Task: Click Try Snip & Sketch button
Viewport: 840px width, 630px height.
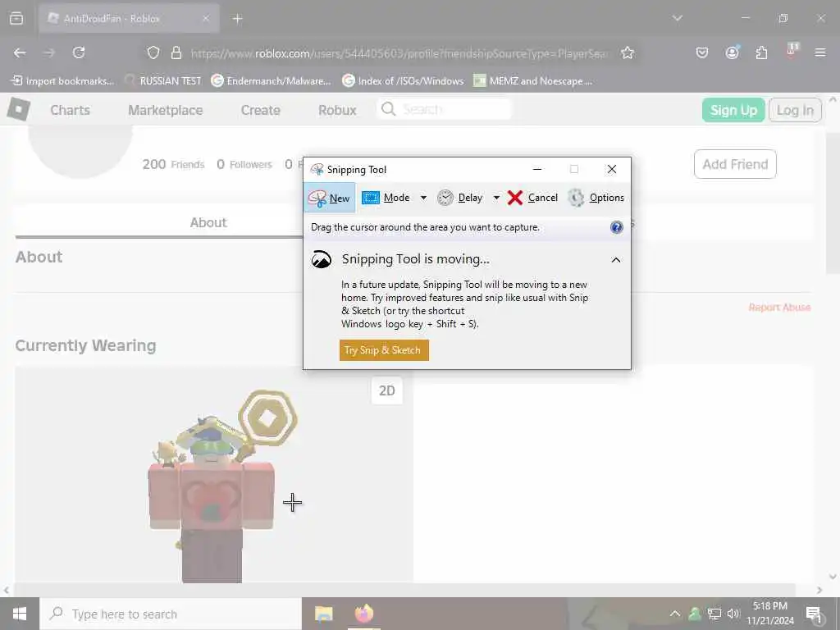Action: (x=384, y=349)
